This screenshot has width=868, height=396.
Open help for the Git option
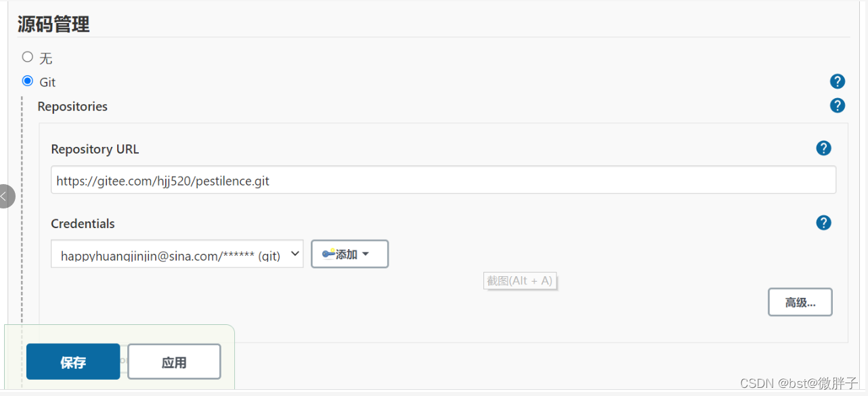[838, 82]
